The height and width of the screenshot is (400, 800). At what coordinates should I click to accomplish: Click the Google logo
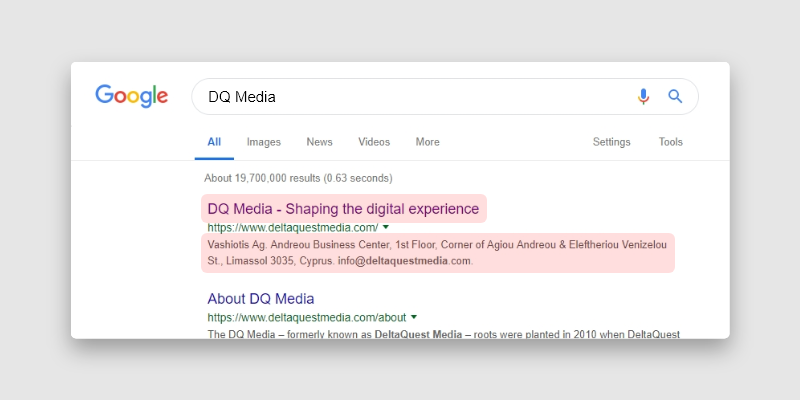131,96
